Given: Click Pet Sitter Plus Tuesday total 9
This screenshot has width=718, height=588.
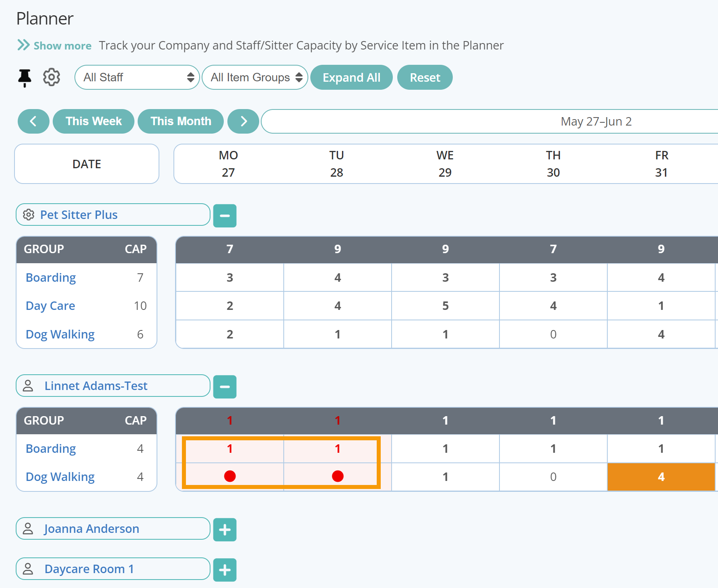Looking at the screenshot, I should coord(338,249).
